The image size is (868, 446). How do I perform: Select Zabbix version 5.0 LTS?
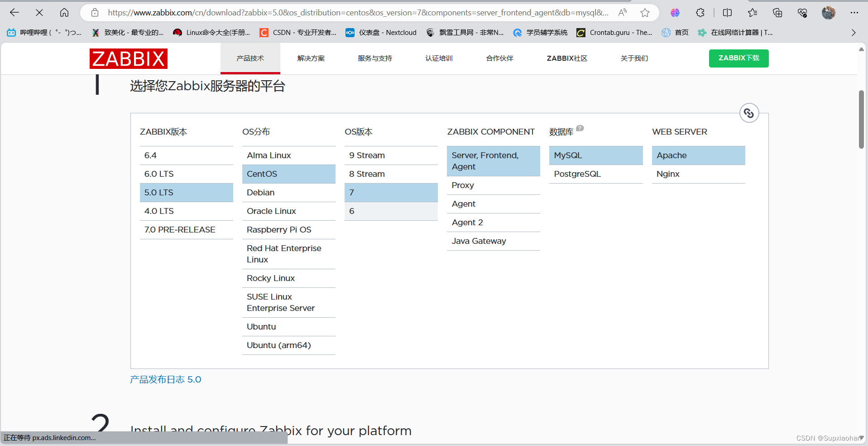(186, 193)
